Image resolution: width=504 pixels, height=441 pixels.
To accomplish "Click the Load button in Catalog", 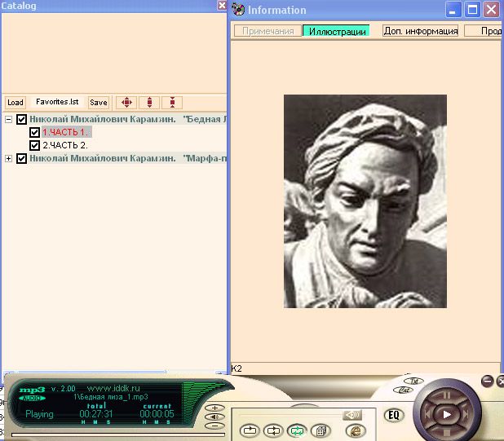I will (x=15, y=103).
